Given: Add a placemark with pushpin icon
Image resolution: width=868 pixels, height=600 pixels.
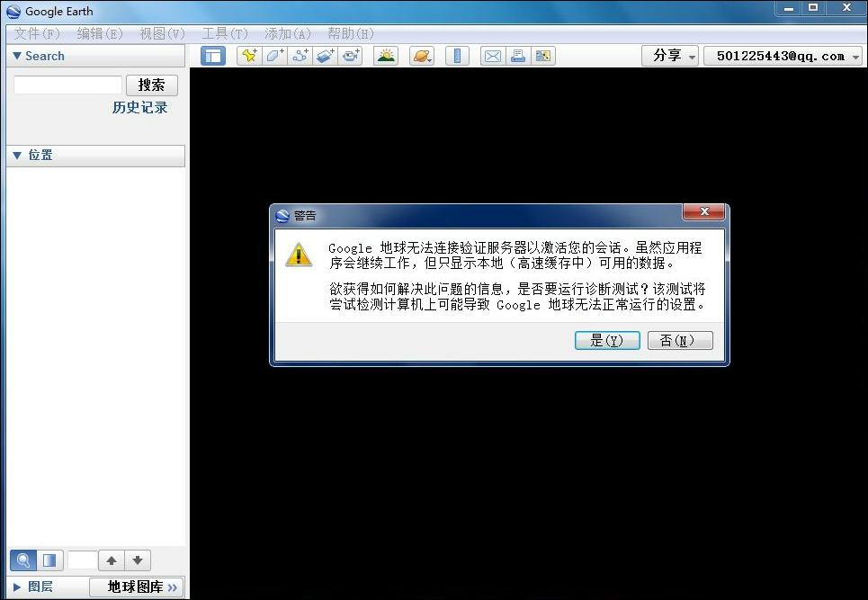Looking at the screenshot, I should pos(249,56).
